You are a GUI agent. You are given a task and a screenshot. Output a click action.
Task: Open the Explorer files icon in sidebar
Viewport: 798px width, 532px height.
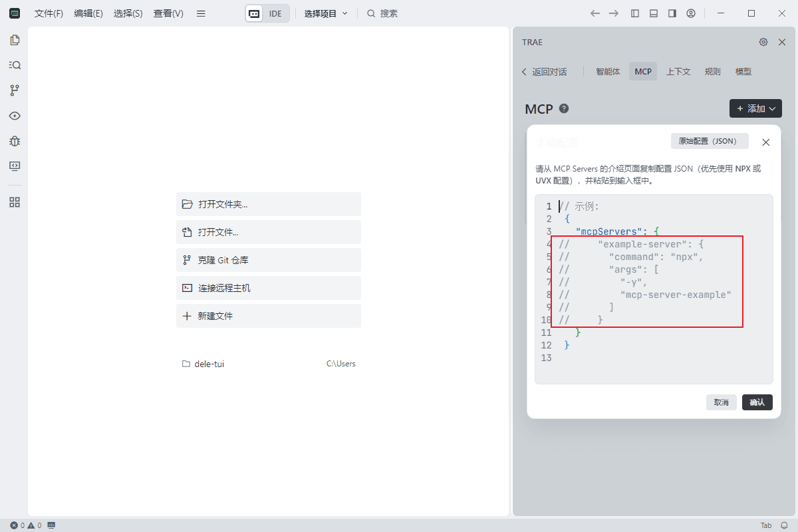(x=15, y=40)
